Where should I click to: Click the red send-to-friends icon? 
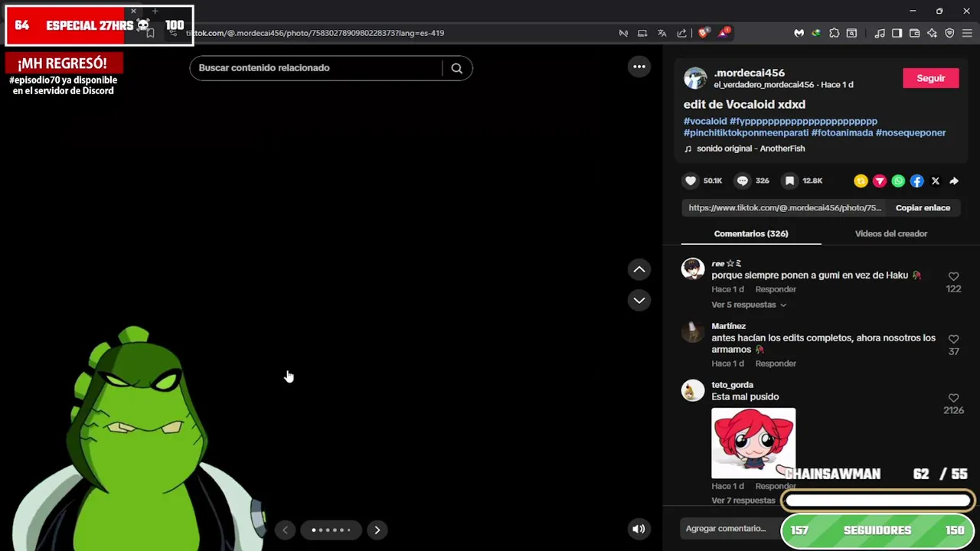880,181
